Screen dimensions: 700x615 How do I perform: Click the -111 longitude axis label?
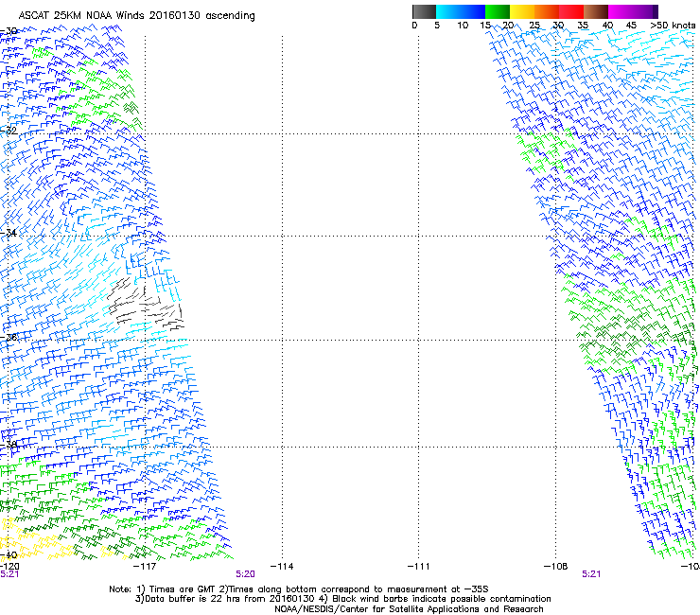[x=419, y=567]
